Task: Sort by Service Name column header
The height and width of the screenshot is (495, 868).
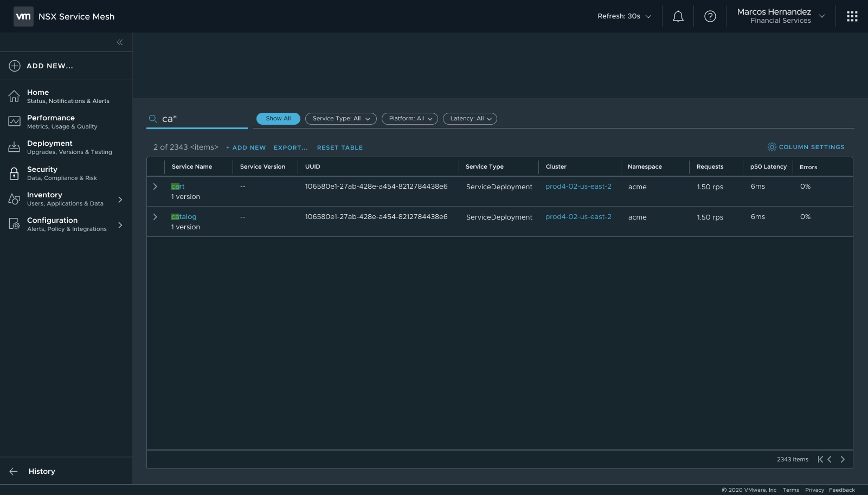Action: coord(192,167)
